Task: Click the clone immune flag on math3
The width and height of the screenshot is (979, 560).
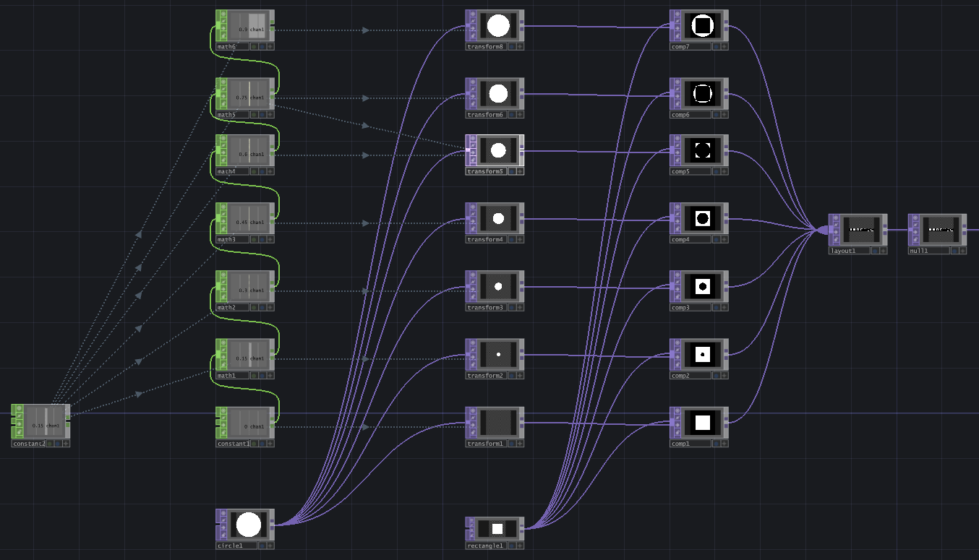Action: [223, 214]
